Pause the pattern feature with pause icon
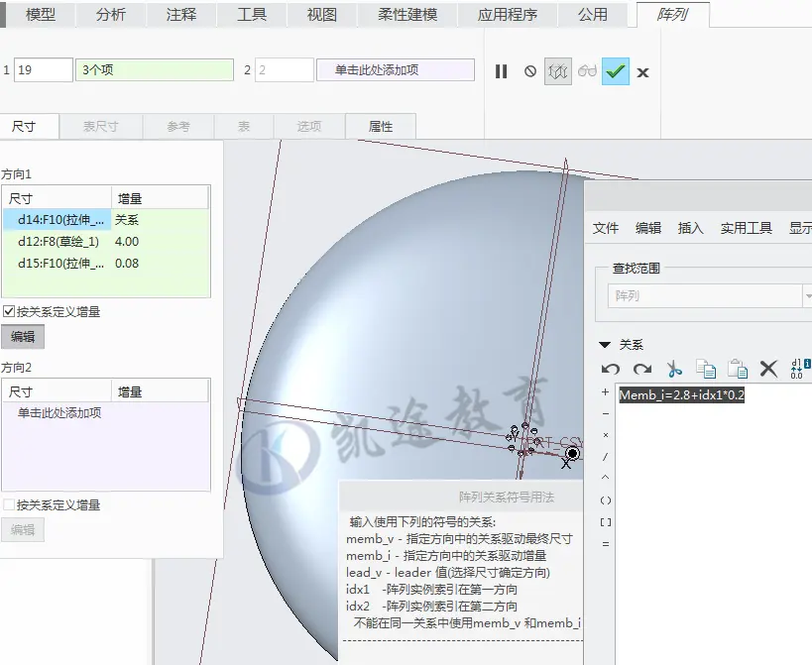Image resolution: width=812 pixels, height=665 pixels. click(x=501, y=71)
